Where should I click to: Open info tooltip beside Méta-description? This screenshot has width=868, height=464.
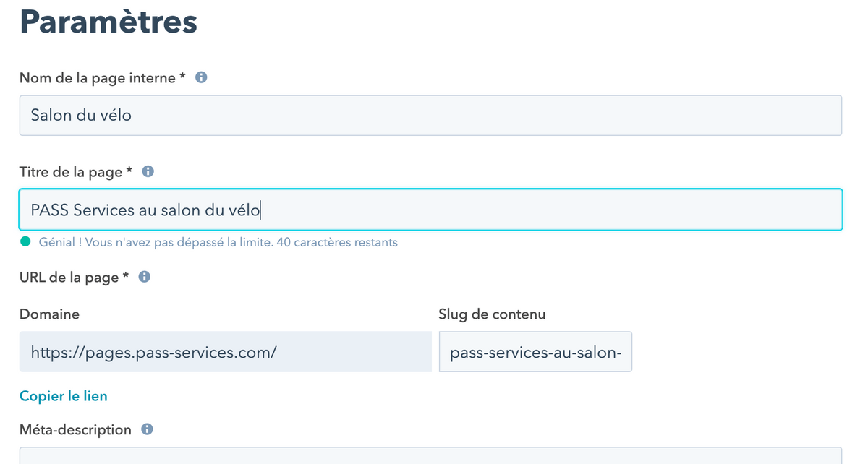(147, 429)
